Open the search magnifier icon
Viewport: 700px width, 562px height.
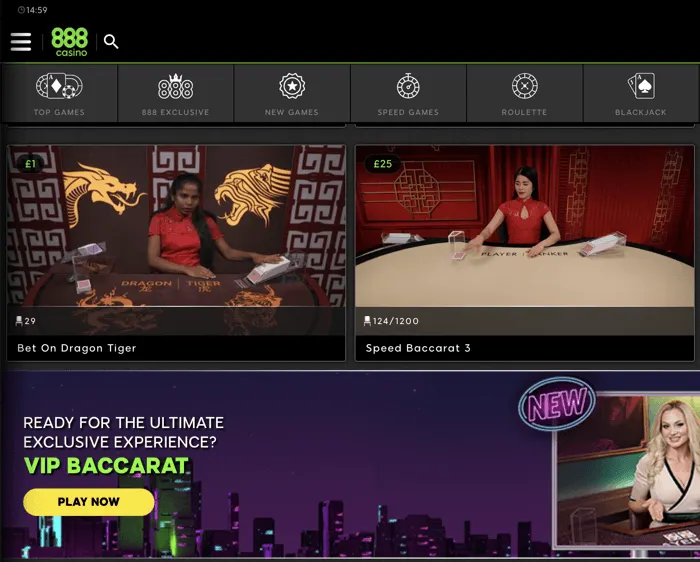click(111, 42)
